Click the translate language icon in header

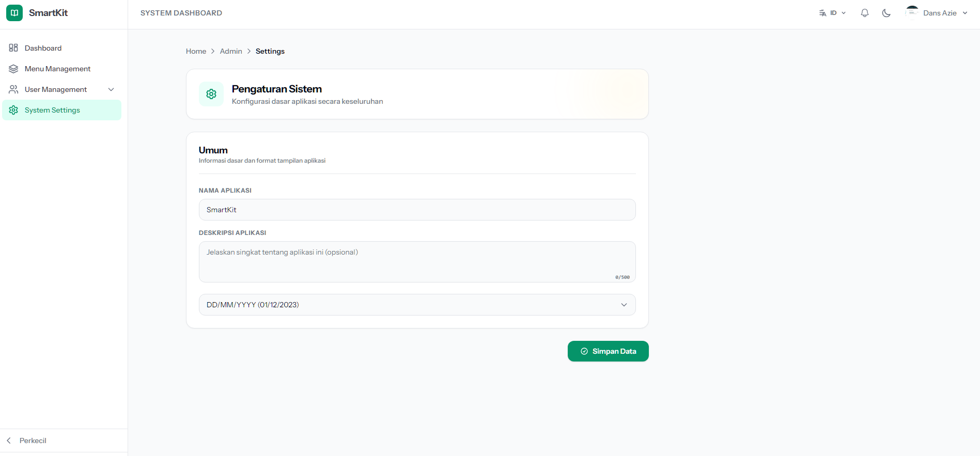click(x=822, y=13)
